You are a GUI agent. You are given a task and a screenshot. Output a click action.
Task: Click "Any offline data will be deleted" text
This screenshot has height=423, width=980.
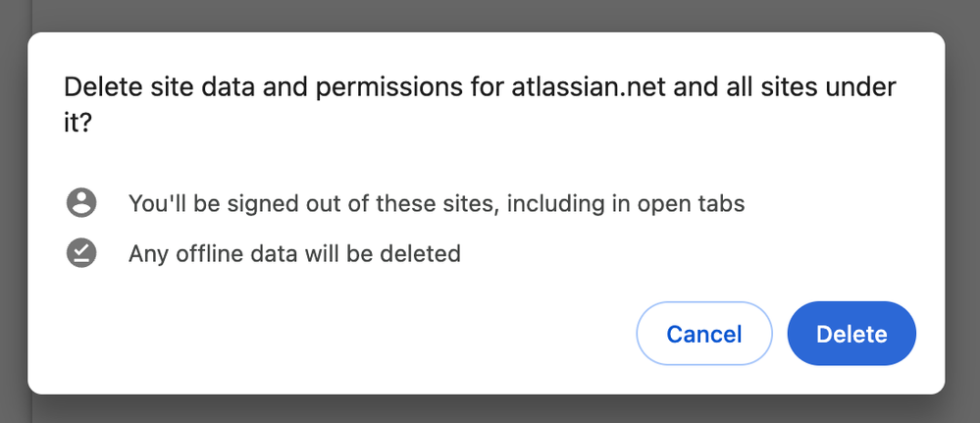(x=294, y=253)
